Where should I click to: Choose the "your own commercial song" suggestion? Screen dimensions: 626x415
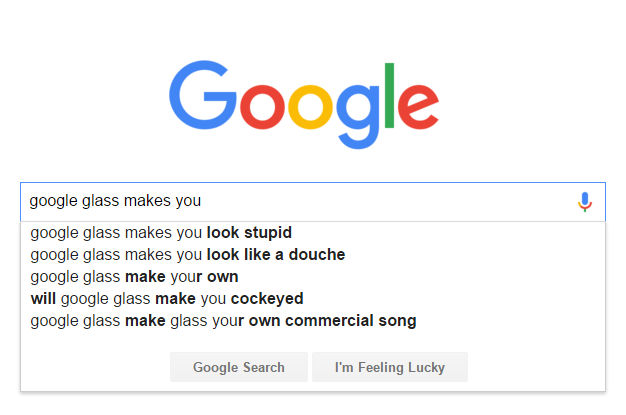coord(223,321)
